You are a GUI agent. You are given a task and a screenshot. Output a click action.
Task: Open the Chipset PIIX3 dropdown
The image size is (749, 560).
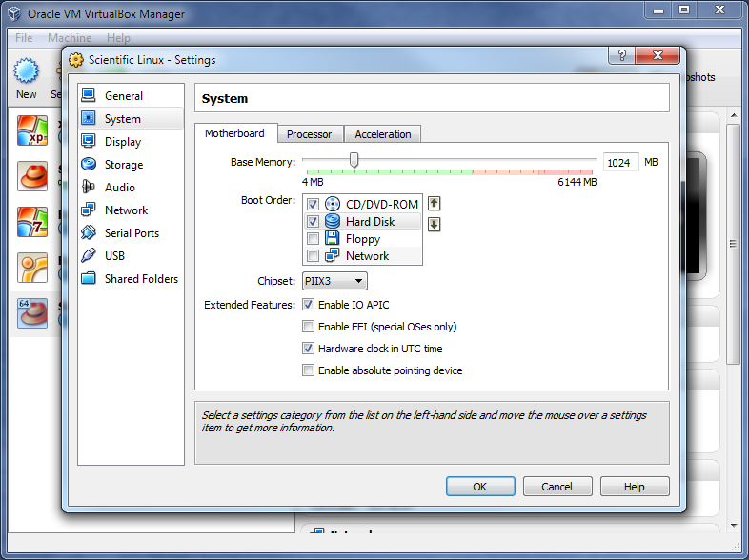coord(334,281)
